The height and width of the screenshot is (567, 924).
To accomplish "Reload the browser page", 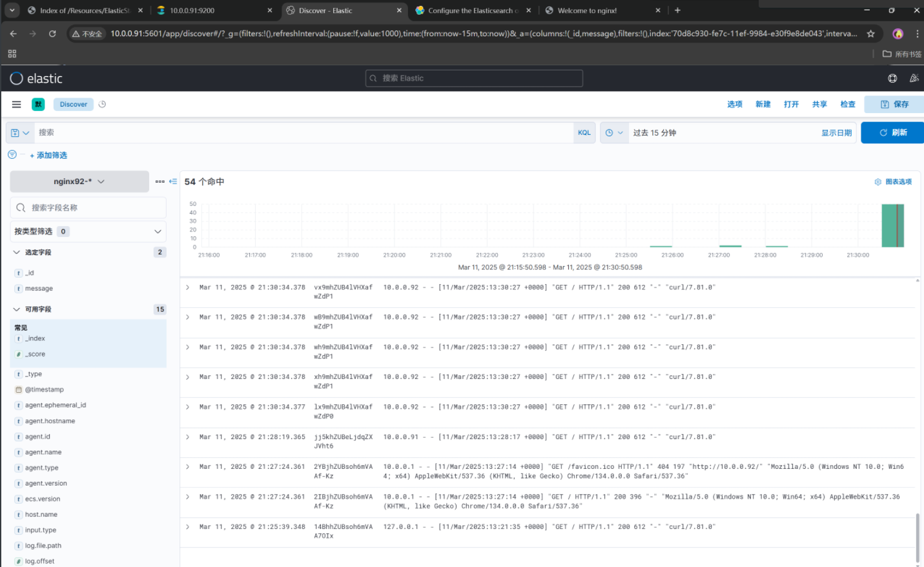I will 52,34.
